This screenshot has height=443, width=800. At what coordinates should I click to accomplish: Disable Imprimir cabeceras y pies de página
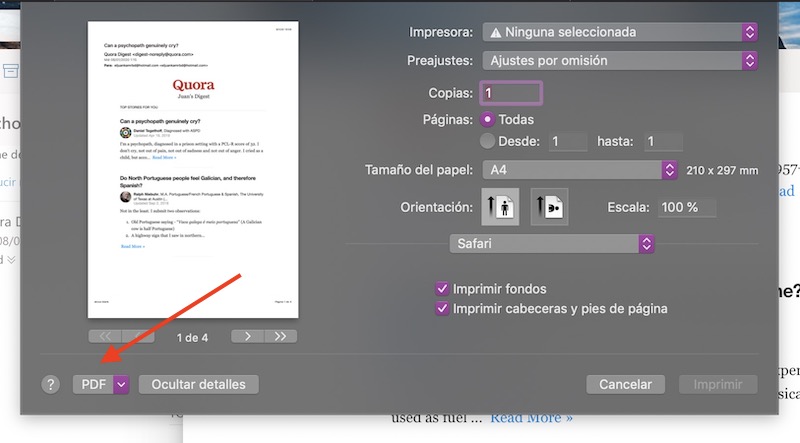(x=442, y=309)
